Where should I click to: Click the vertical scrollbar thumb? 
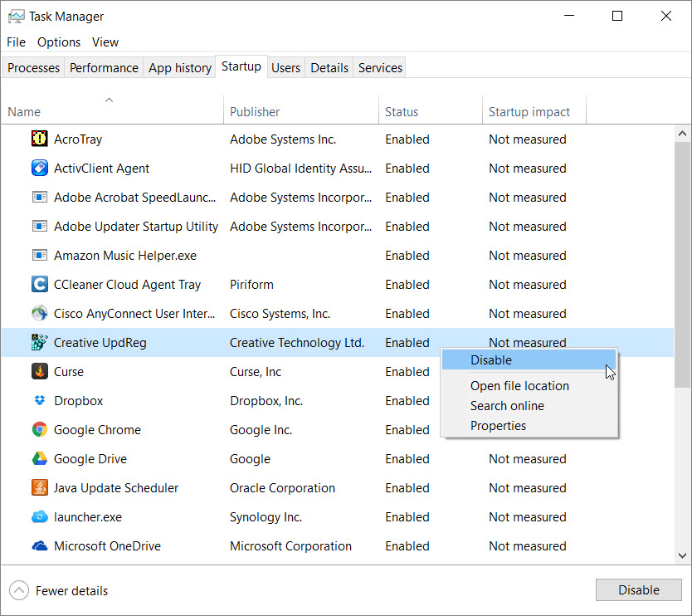pyautogui.click(x=682, y=265)
